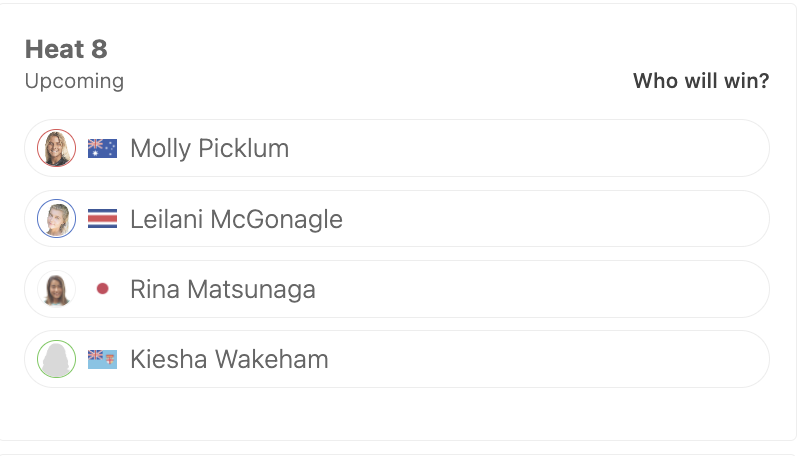The width and height of the screenshot is (810, 456).
Task: Click Leilani McGonagle's profile photo
Action: coord(56,218)
